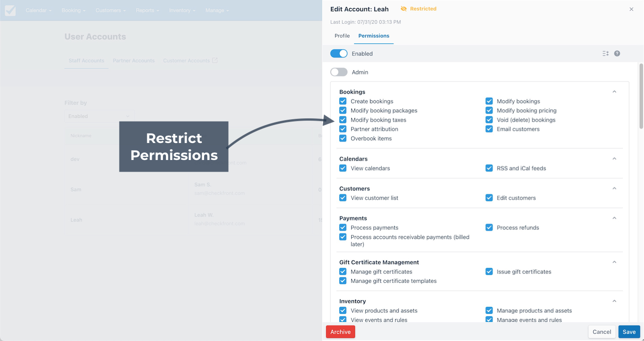Select the Permissions tab
The width and height of the screenshot is (644, 341).
click(374, 36)
